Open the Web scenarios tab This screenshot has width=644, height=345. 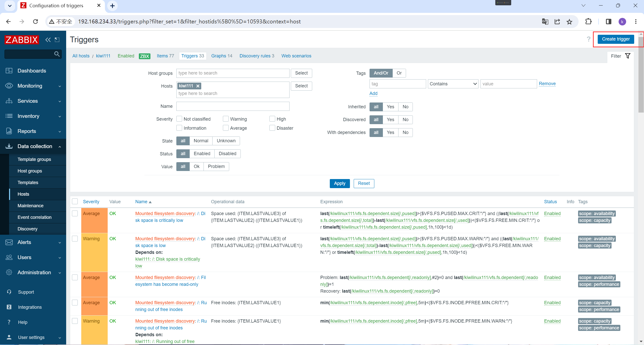[296, 56]
